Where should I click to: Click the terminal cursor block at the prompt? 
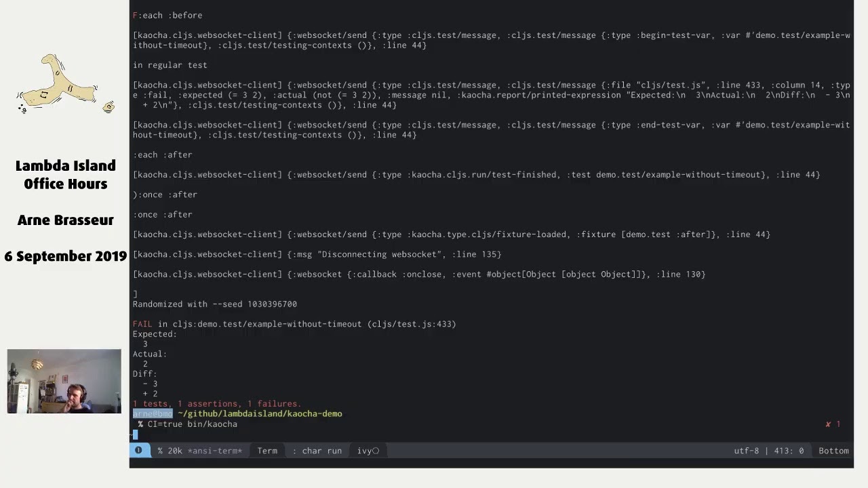[x=136, y=434]
